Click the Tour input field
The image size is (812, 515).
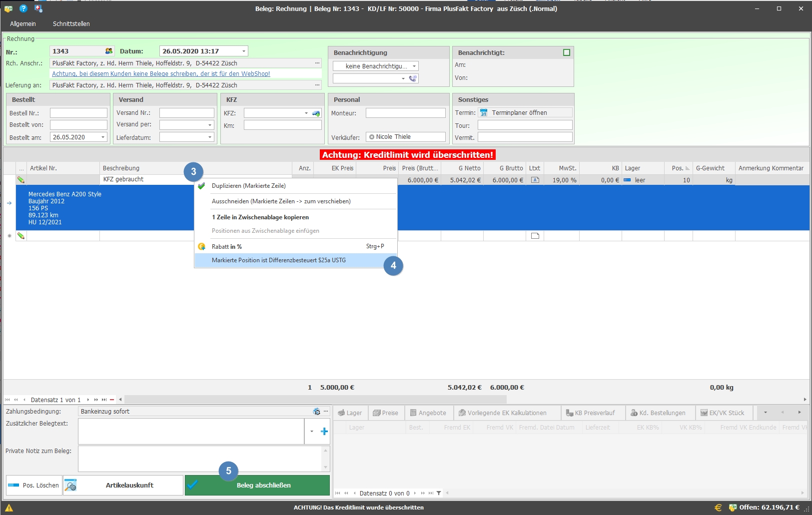coord(525,125)
